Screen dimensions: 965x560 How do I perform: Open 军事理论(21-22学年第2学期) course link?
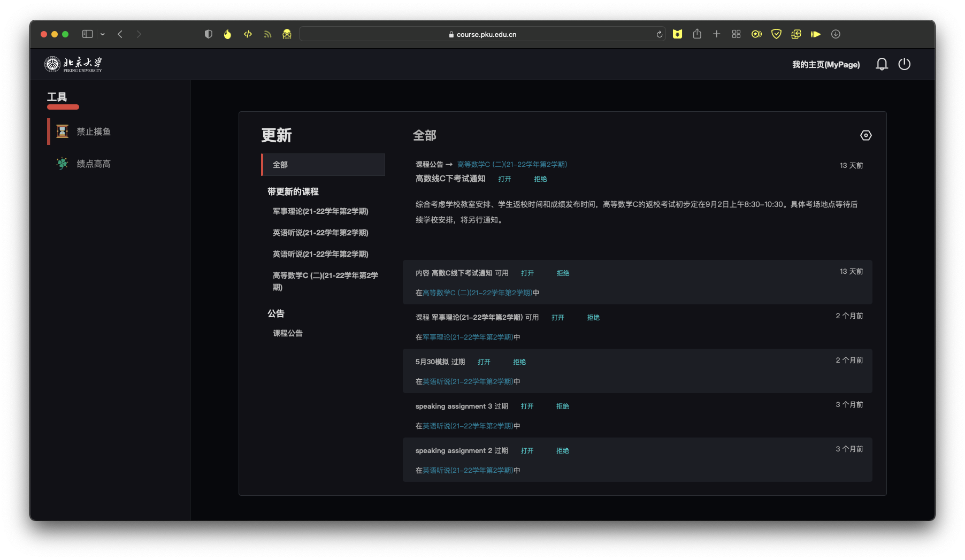point(468,337)
